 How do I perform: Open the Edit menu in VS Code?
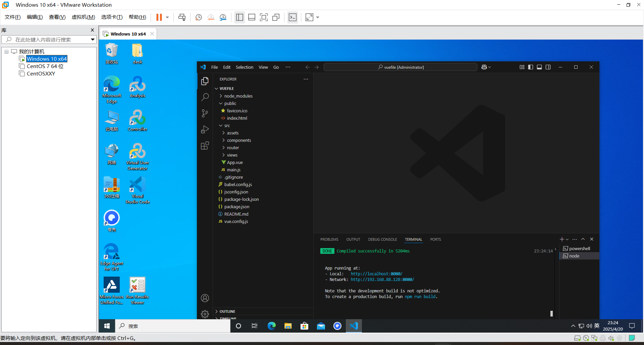227,67
